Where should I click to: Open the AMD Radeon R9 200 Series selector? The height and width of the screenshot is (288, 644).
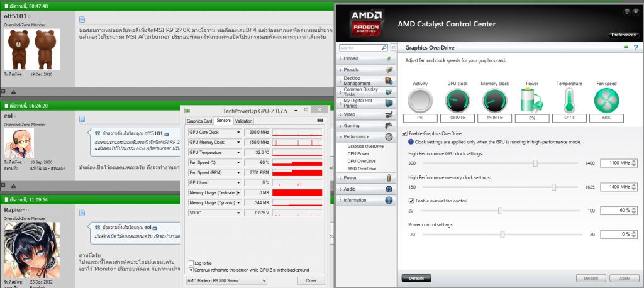click(x=226, y=281)
